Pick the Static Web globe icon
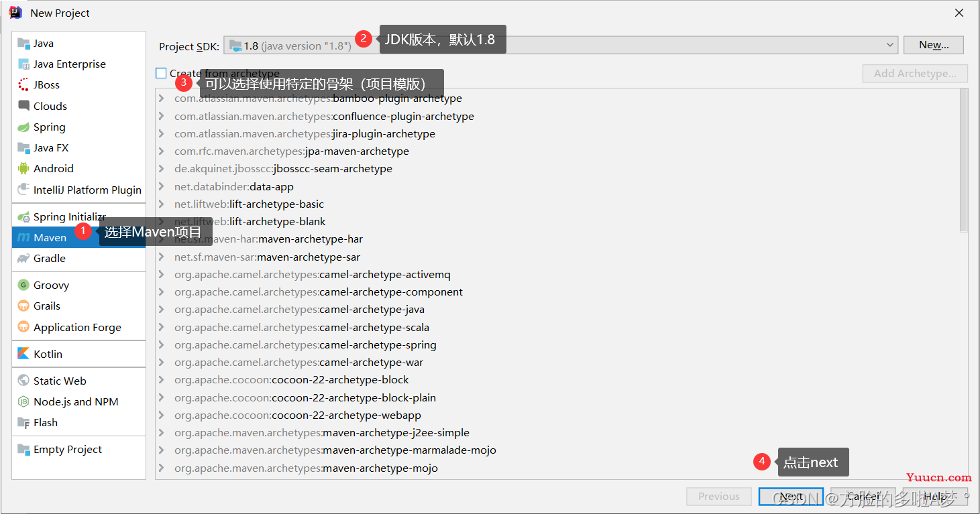This screenshot has width=980, height=514. (x=24, y=381)
